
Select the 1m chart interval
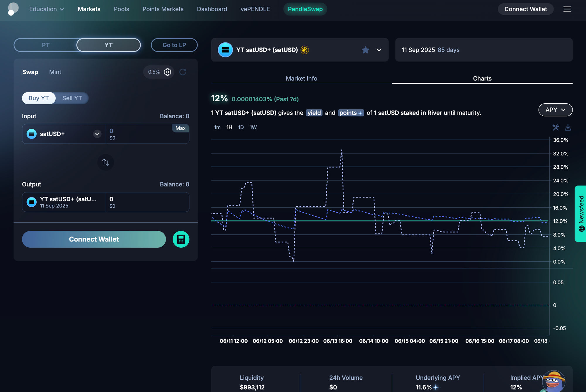pos(217,127)
